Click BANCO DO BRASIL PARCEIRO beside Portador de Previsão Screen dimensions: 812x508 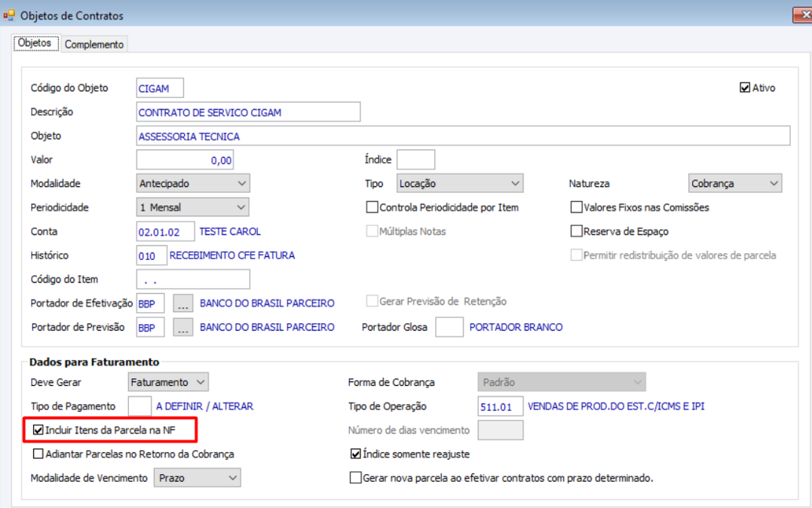[x=267, y=327]
